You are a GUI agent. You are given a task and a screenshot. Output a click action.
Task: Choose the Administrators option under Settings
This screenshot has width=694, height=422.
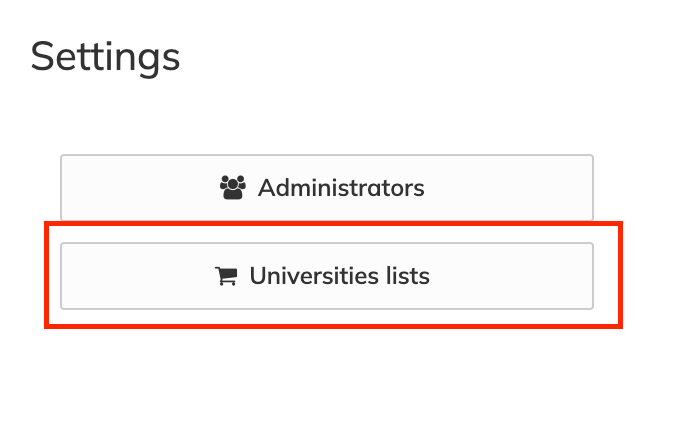[327, 187]
